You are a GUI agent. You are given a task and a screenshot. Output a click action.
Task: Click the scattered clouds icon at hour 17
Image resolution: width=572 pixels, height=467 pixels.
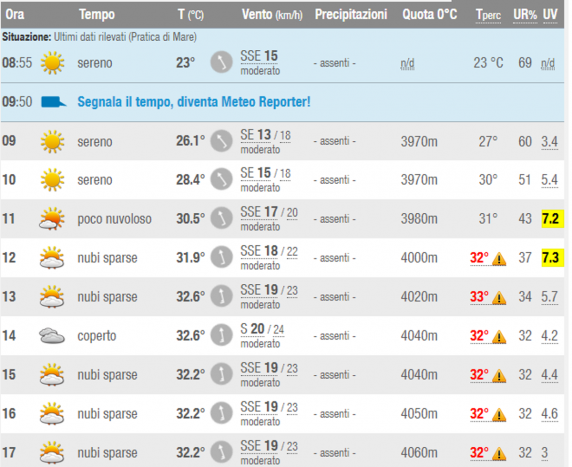[52, 452]
